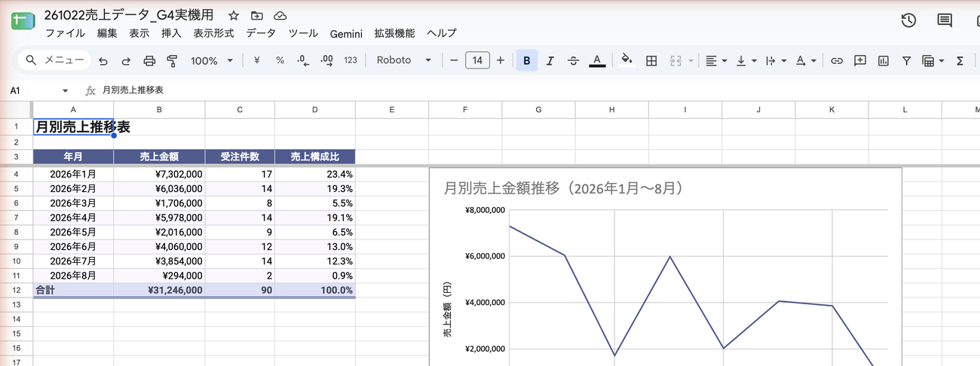Open the Google Sheets home icon
Screen dimensions: 980x366
tap(23, 21)
